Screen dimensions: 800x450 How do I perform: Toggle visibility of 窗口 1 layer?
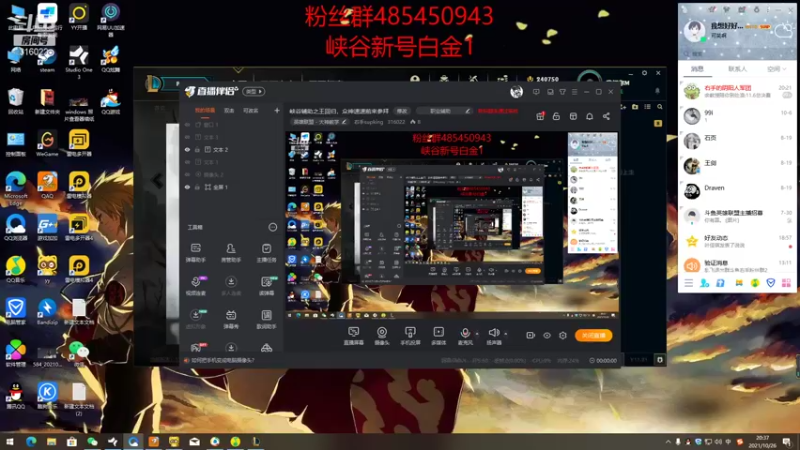click(187, 124)
